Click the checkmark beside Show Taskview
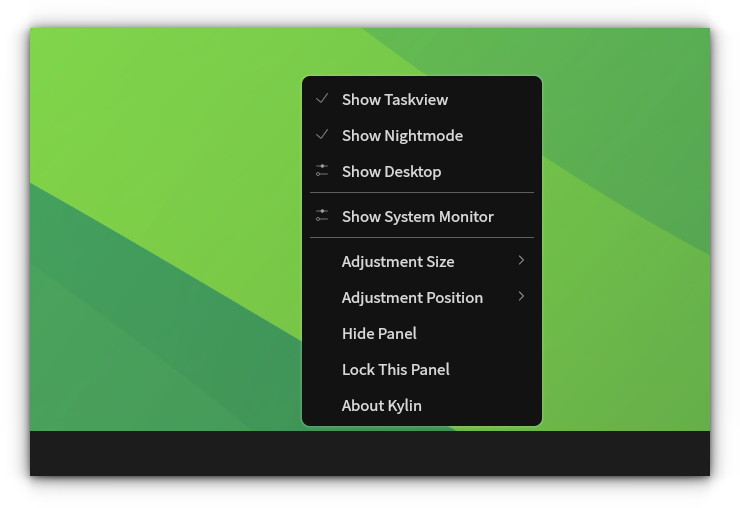This screenshot has height=508, width=740. (x=322, y=99)
